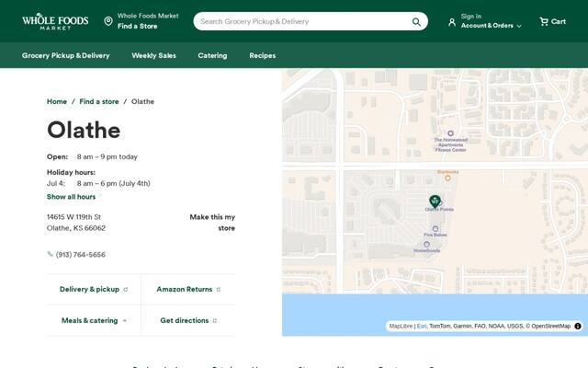The height and width of the screenshot is (368, 588).
Task: Expand the Account & Orders dropdown
Action: (491, 26)
